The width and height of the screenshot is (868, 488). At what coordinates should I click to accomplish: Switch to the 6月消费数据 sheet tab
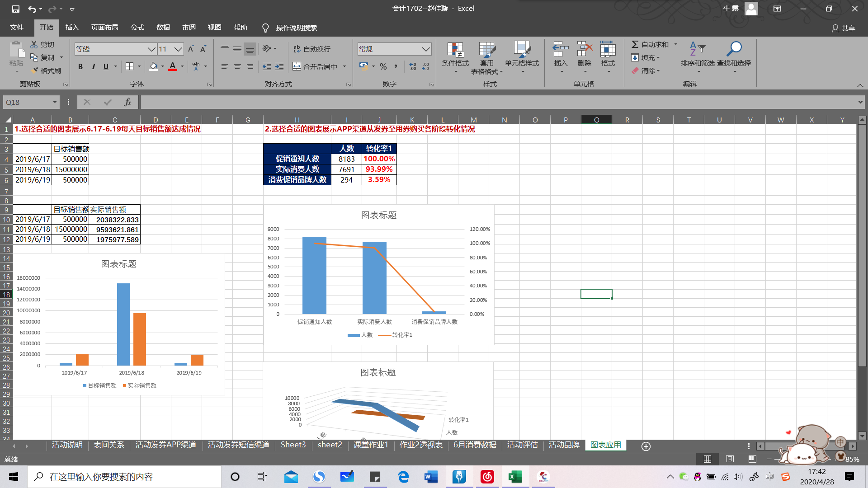(x=475, y=445)
